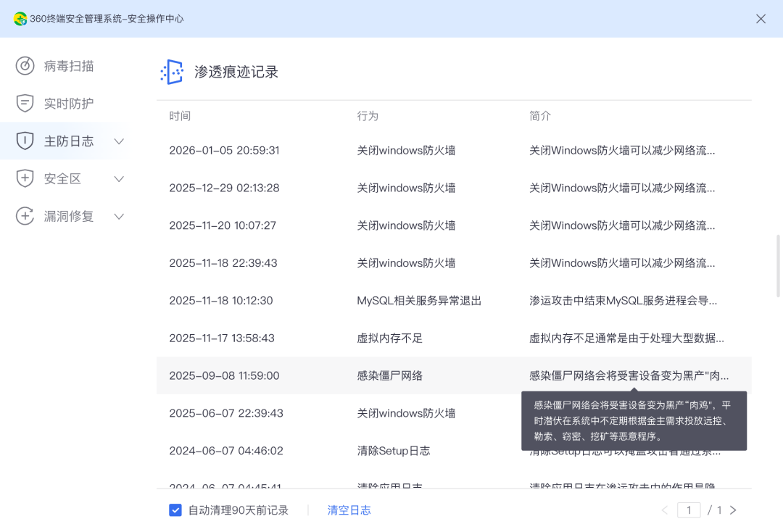Click 清空日志 link
The image size is (783, 532).
349,510
